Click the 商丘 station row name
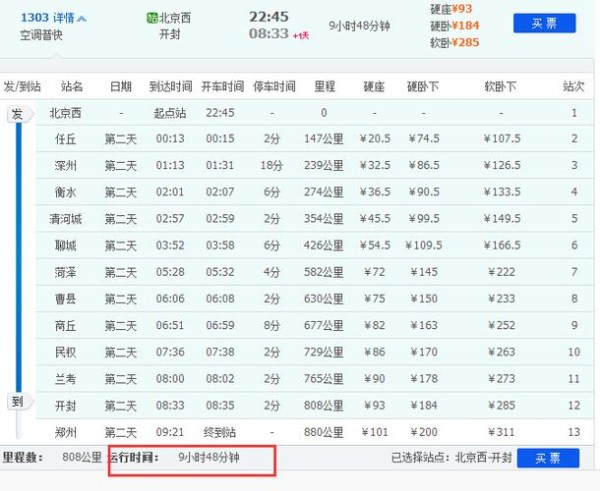The width and height of the screenshot is (600, 491). coord(65,326)
